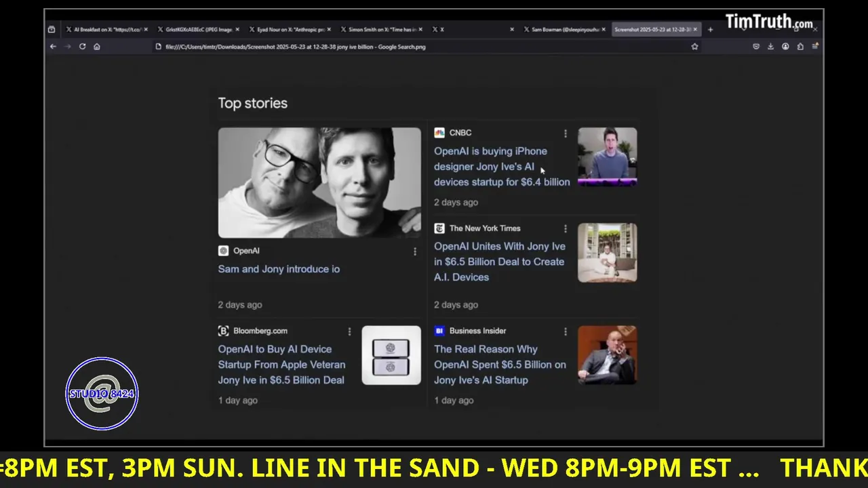Click the Business Insider source name

[477, 331]
